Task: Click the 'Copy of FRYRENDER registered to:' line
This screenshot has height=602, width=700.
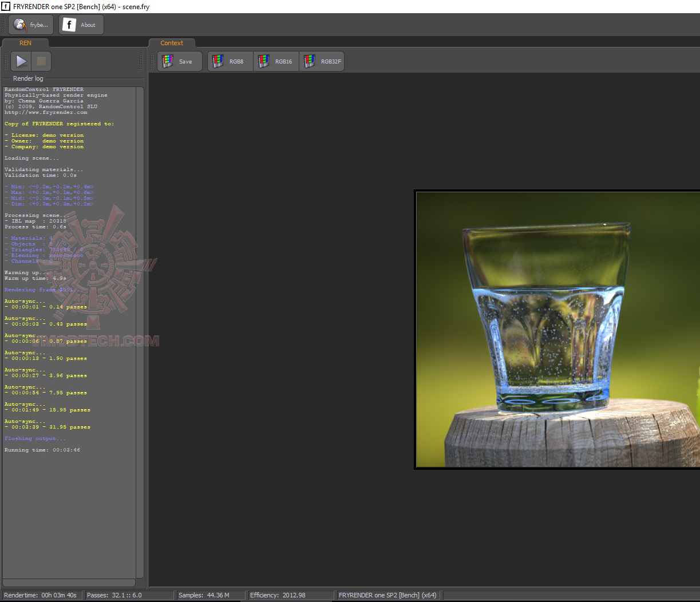Action: point(59,124)
